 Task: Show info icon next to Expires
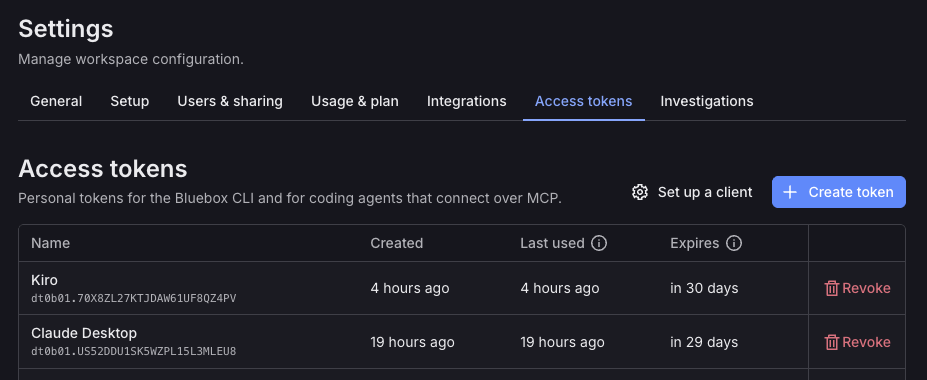pyautogui.click(x=734, y=243)
